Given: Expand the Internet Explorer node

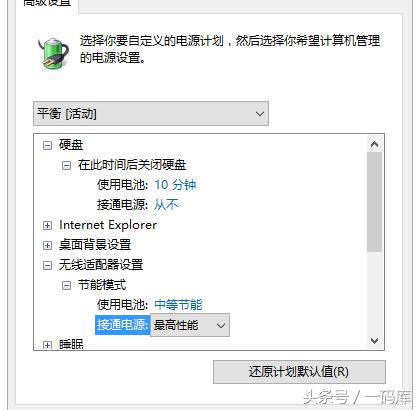Looking at the screenshot, I should coord(47,226).
